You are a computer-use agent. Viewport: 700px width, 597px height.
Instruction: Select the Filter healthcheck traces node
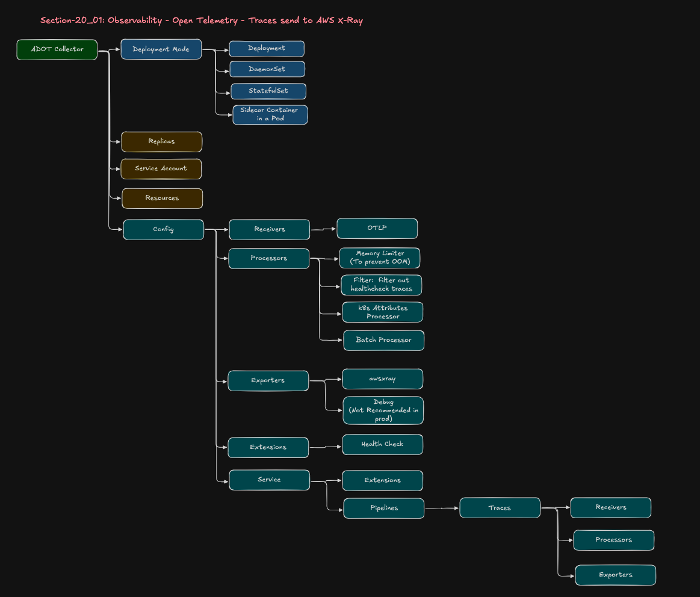pyautogui.click(x=382, y=285)
